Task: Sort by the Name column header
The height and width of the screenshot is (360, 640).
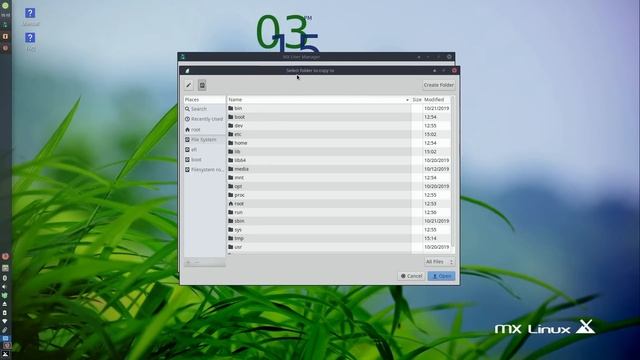Action: click(318, 100)
